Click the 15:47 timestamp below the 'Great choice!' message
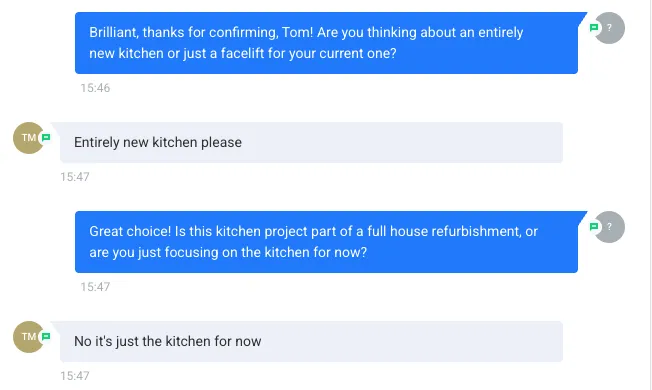The image size is (652, 390). click(x=95, y=287)
